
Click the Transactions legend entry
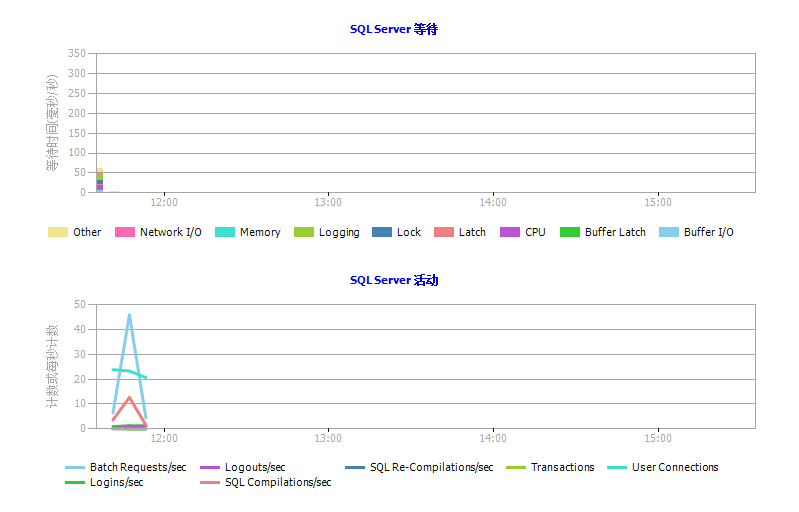[550, 467]
